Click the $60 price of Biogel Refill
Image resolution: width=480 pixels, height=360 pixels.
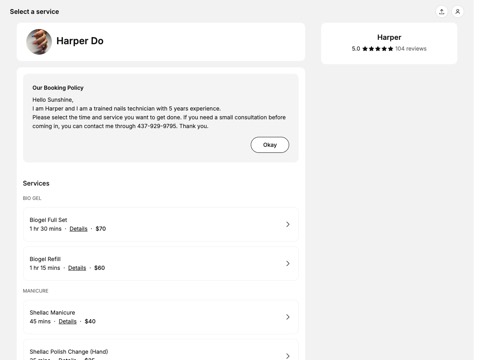click(99, 268)
